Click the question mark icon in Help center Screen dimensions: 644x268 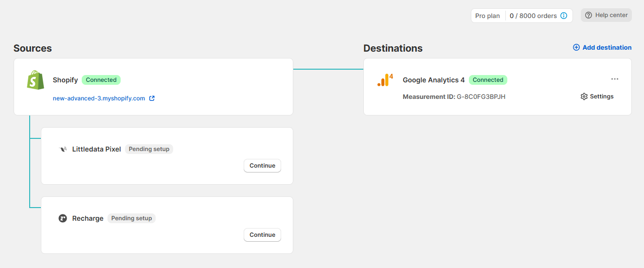(x=589, y=15)
